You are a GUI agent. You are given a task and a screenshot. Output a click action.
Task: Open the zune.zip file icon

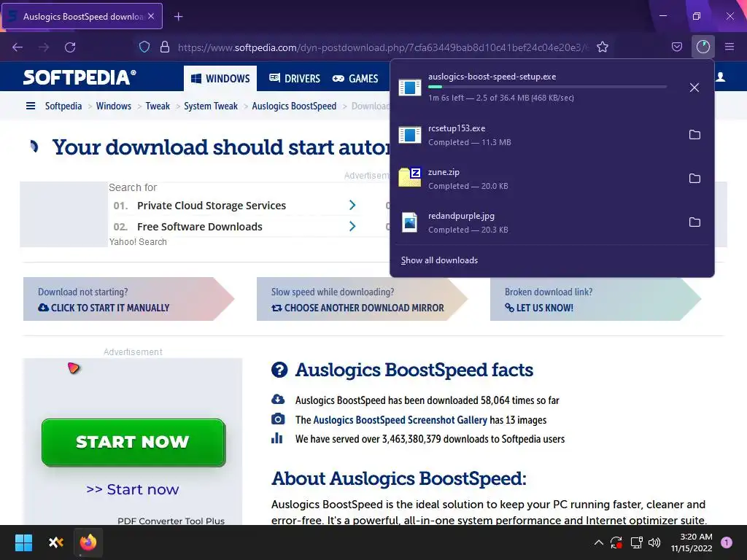pos(410,178)
